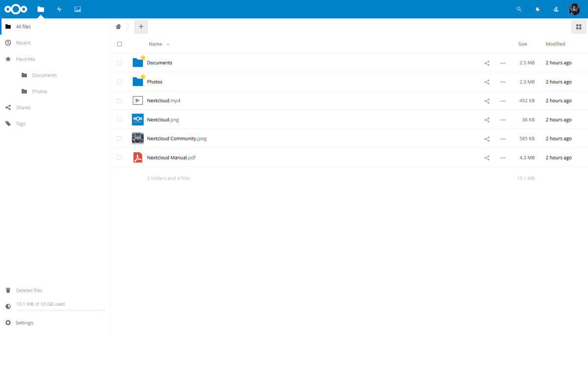Image resolution: width=588 pixels, height=368 pixels.
Task: Open Photos under Favorites in sidebar
Action: [55, 91]
